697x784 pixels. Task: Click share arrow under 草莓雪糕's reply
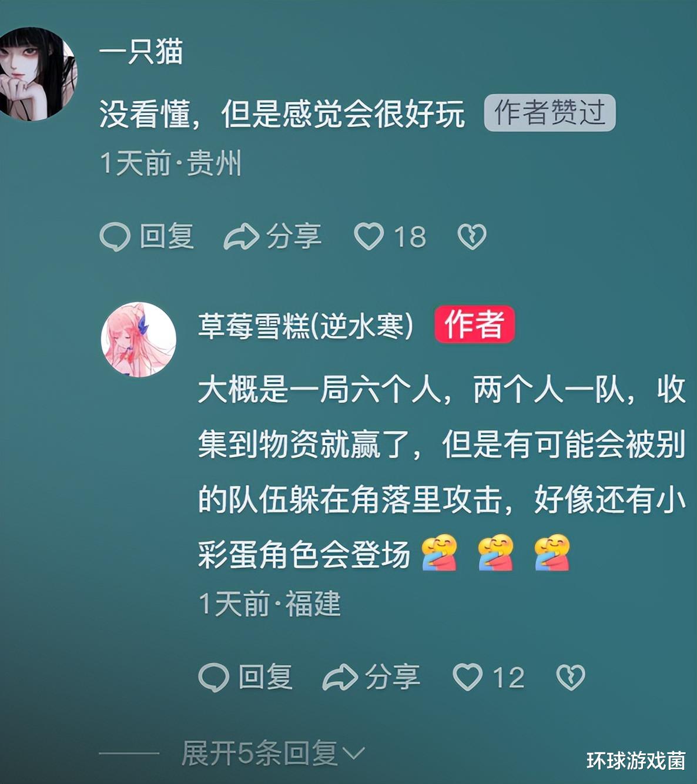[x=340, y=677]
